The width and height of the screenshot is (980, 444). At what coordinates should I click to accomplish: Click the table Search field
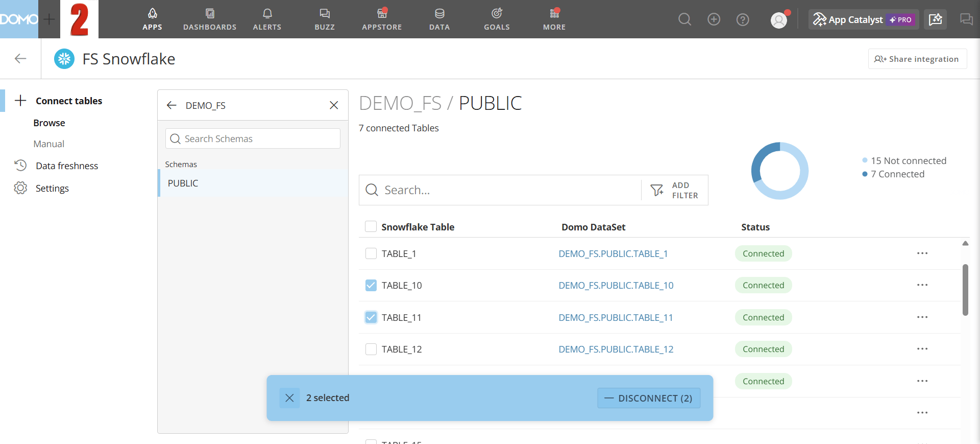pyautogui.click(x=500, y=190)
